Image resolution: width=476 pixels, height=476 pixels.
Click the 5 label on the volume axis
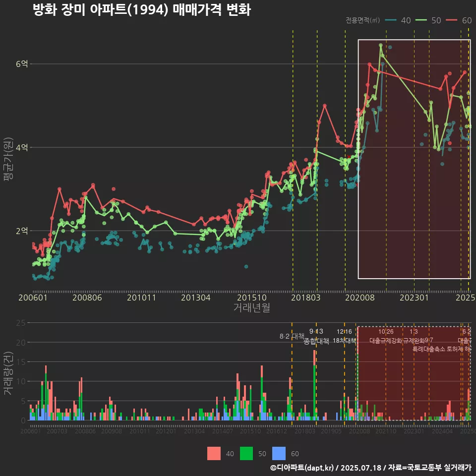point(23,401)
